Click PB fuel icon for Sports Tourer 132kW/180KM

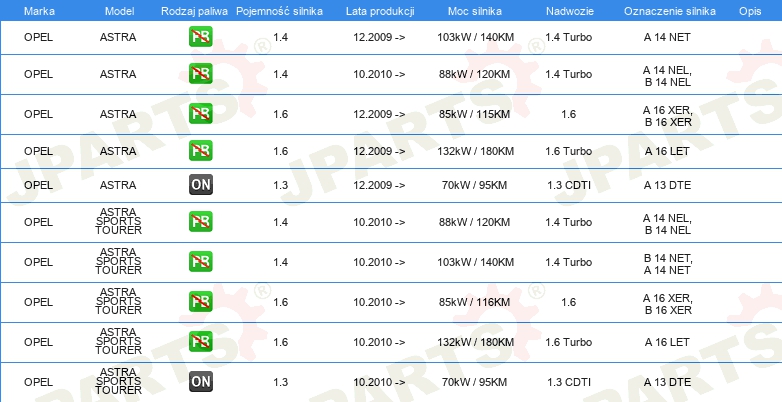point(201,342)
